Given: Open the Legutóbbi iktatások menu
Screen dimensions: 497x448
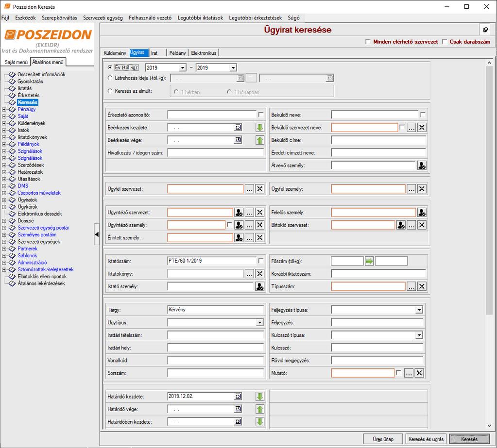Looking at the screenshot, I should click(200, 18).
